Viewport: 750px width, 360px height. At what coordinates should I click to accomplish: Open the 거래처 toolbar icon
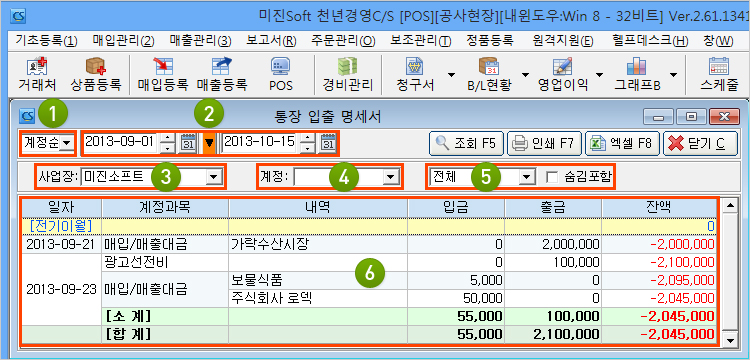tap(37, 75)
